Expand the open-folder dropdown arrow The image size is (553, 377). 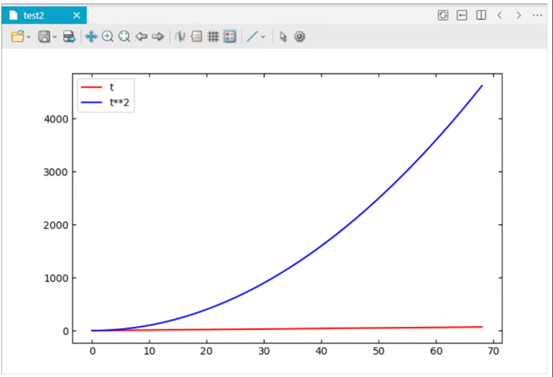(x=29, y=37)
